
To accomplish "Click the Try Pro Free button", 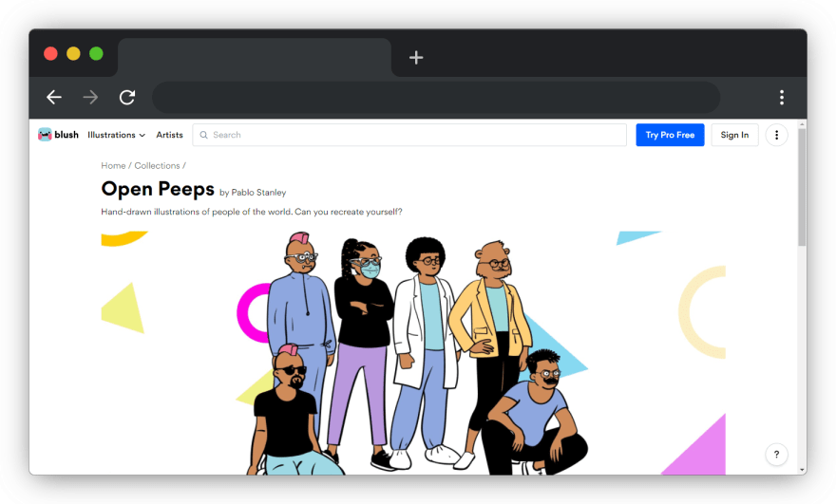I will tap(670, 135).
